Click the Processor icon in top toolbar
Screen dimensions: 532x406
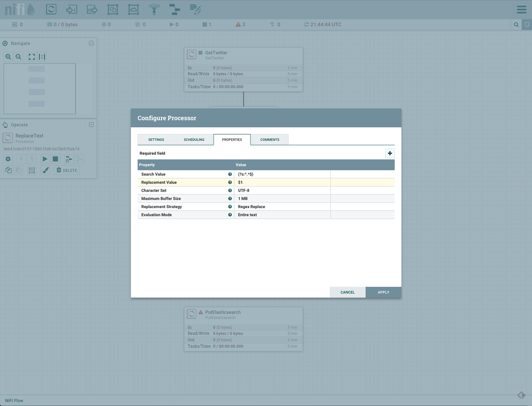(x=51, y=9)
